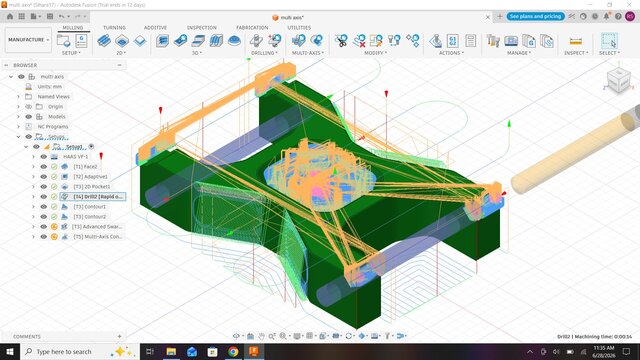Toggle visibility eye of Models
The width and height of the screenshot is (640, 360).
[29, 116]
